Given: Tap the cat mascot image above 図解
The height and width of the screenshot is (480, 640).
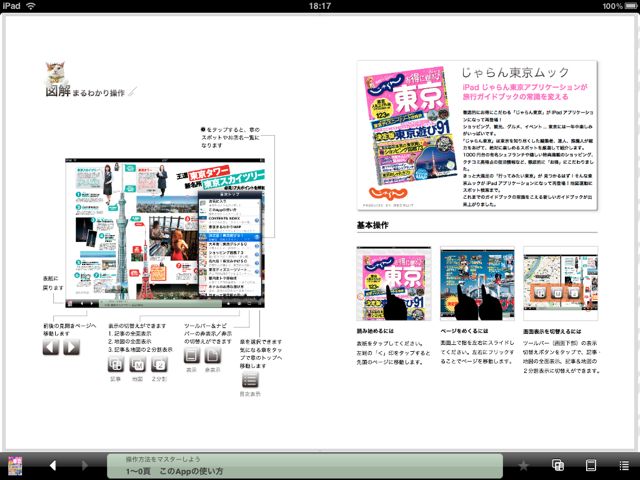Looking at the screenshot, I should coord(57,73).
